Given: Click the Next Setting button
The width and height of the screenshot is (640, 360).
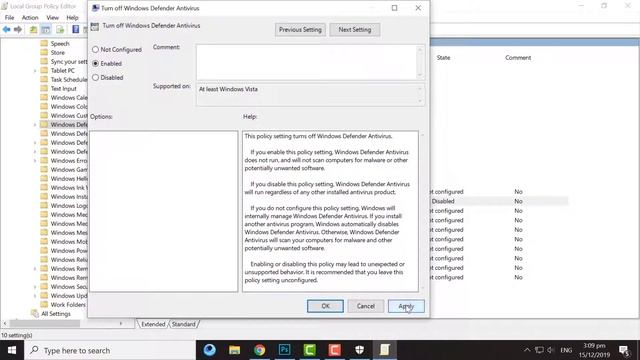Looking at the screenshot, I should tap(355, 30).
